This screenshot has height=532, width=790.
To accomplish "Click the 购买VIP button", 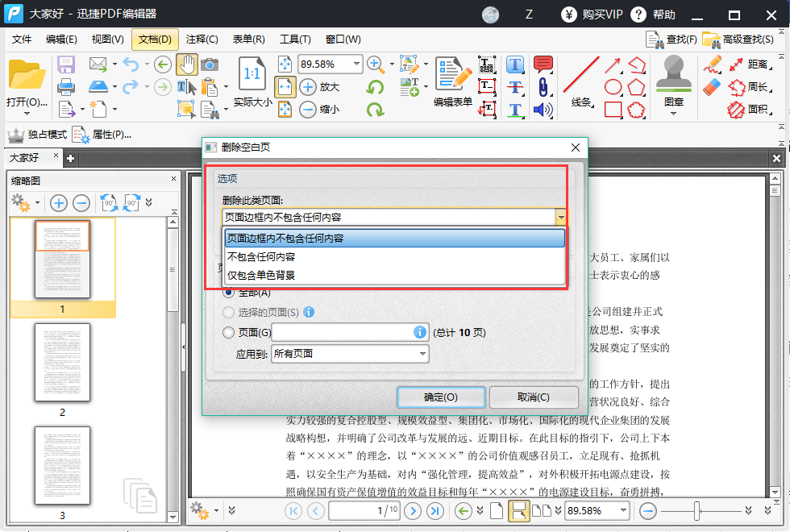I will pyautogui.click(x=592, y=15).
